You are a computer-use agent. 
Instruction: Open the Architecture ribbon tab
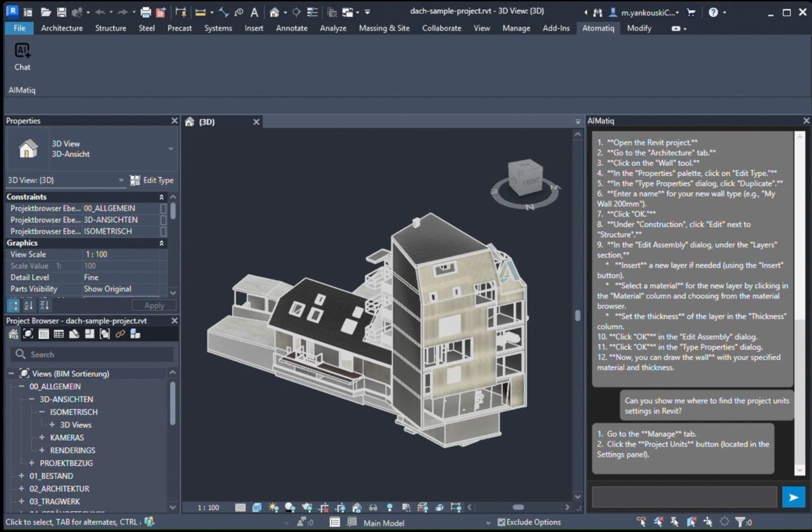click(x=62, y=28)
